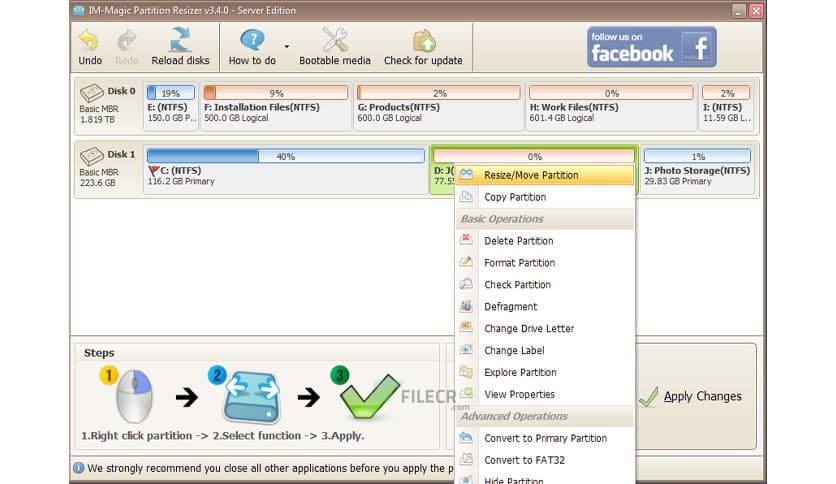This screenshot has width=836, height=484.
Task: Click the Delete Partition menu icon
Action: (x=466, y=239)
